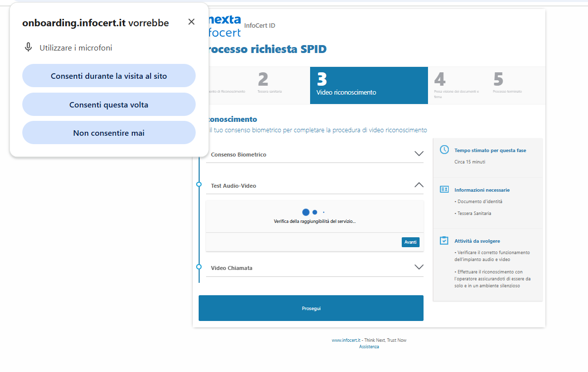
Task: Select step 4 Presa visione dei documenti
Action: (x=457, y=85)
